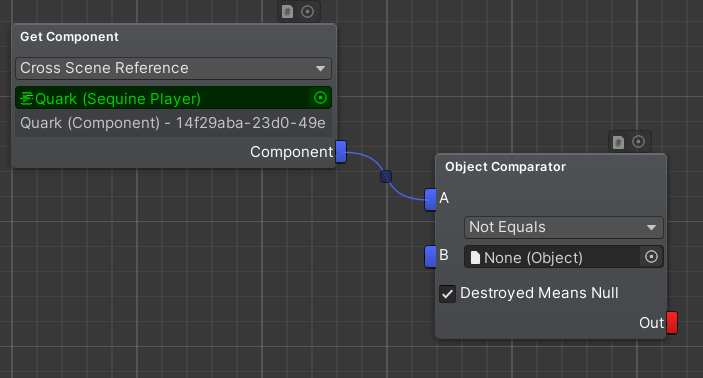The height and width of the screenshot is (378, 703).
Task: Click the Component output port
Action: (341, 152)
